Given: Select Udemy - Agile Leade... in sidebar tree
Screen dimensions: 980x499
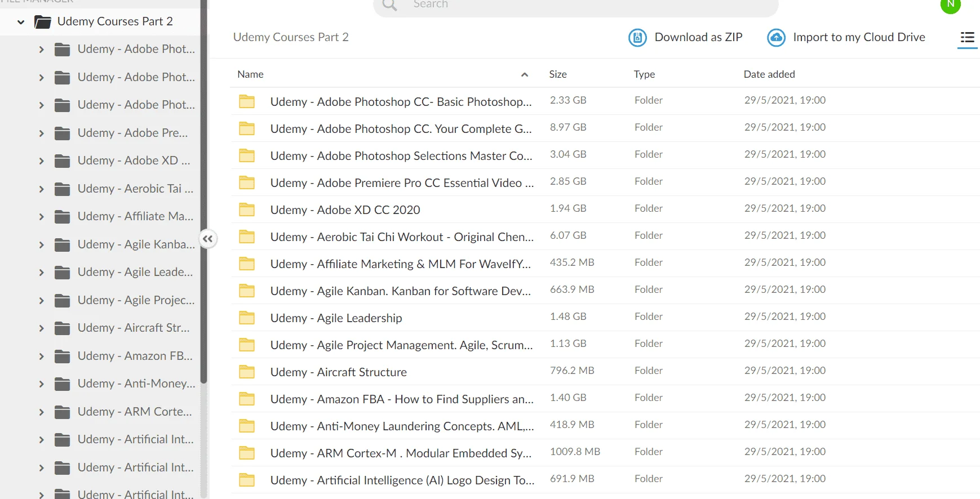Looking at the screenshot, I should click(x=135, y=272).
